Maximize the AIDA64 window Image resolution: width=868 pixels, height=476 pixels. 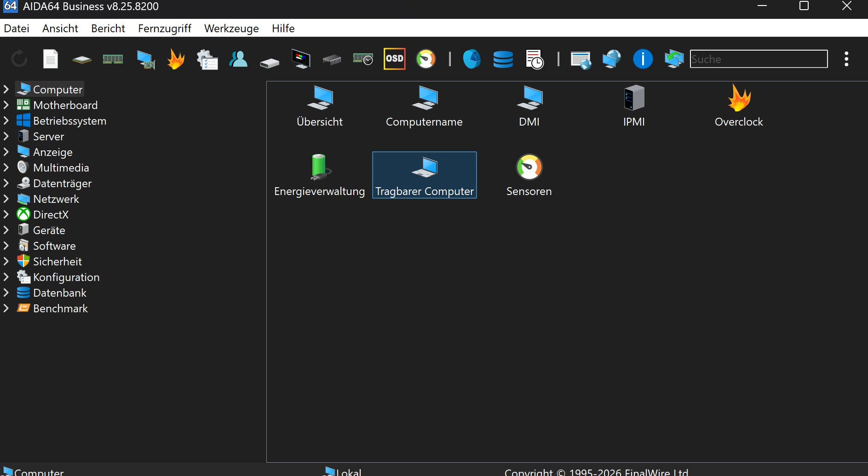(x=804, y=6)
